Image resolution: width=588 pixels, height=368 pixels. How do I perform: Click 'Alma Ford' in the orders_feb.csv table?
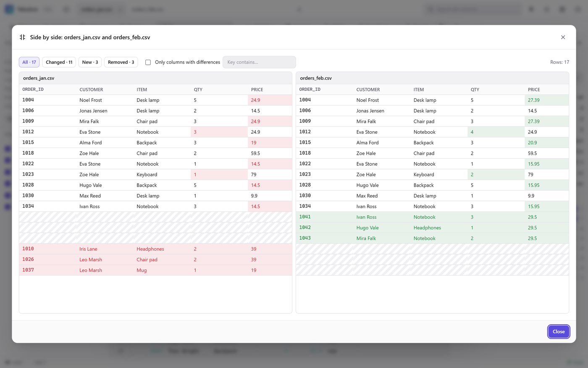pos(367,143)
